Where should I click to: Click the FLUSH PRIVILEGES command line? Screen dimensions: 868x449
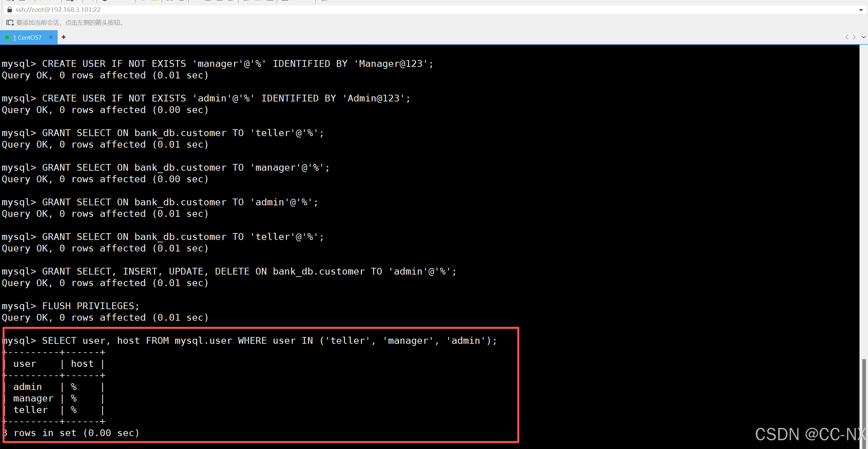tap(91, 306)
